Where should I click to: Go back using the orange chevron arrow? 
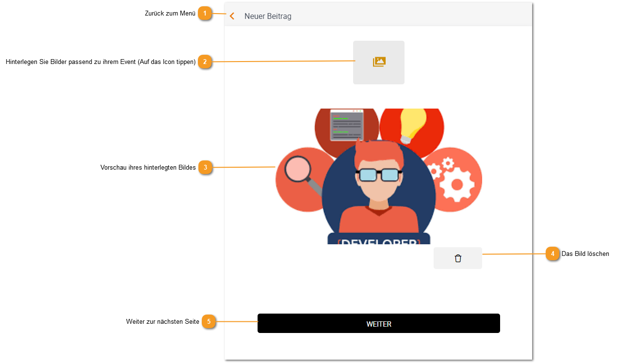pos(232,16)
